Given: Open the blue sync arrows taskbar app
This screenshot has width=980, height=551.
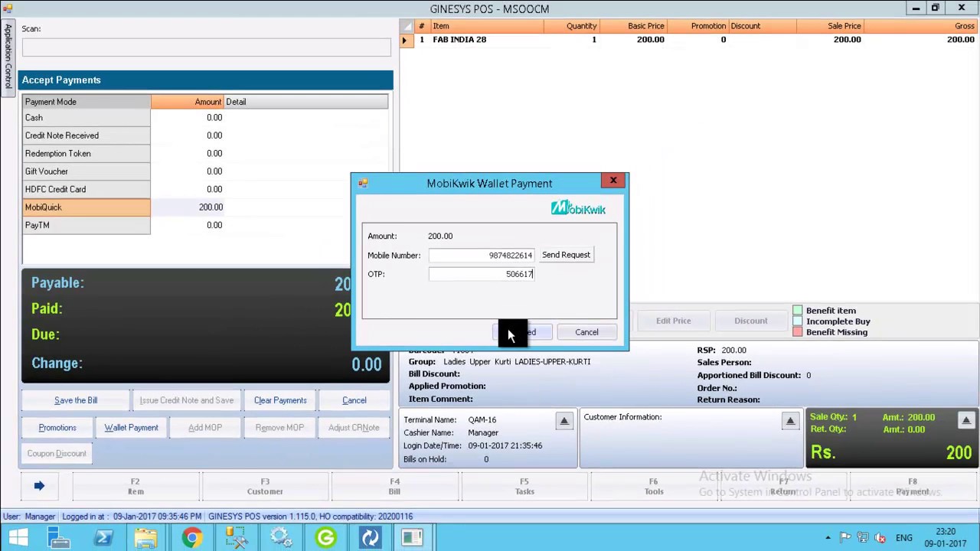Looking at the screenshot, I should tap(369, 537).
